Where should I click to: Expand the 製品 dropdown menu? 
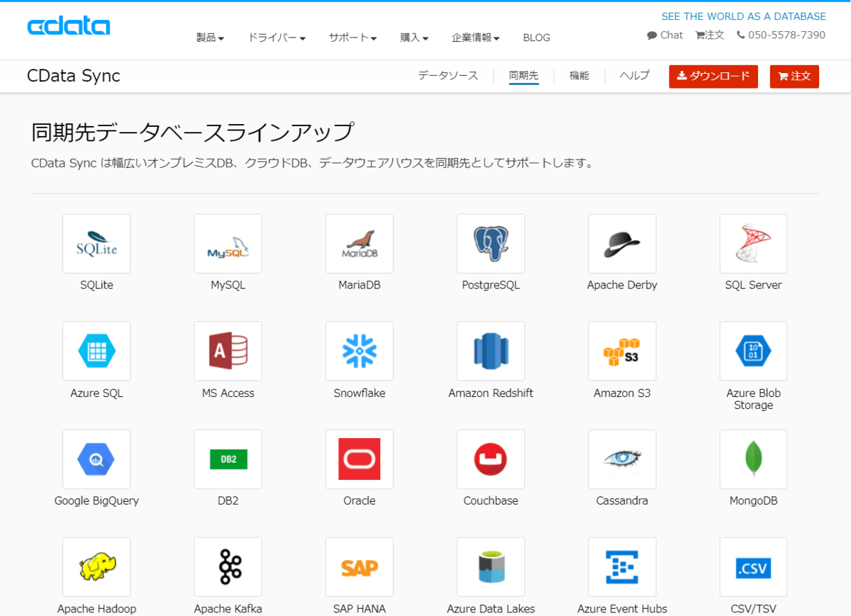pos(210,38)
